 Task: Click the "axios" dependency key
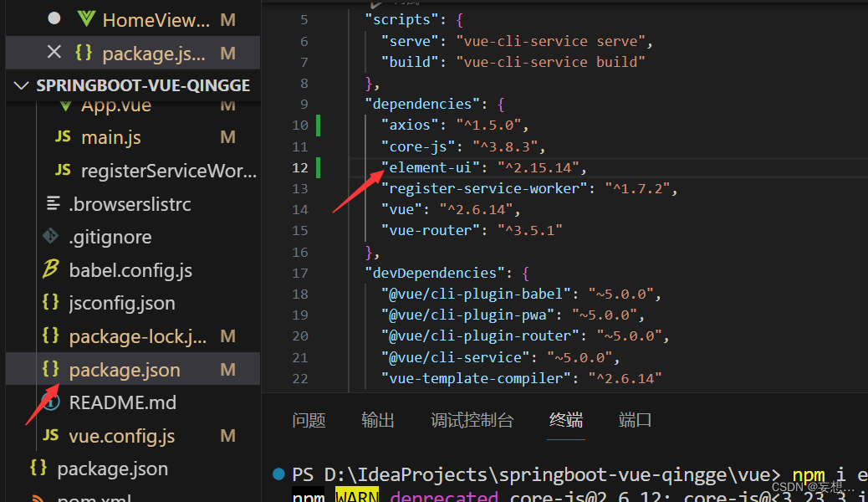pos(410,125)
